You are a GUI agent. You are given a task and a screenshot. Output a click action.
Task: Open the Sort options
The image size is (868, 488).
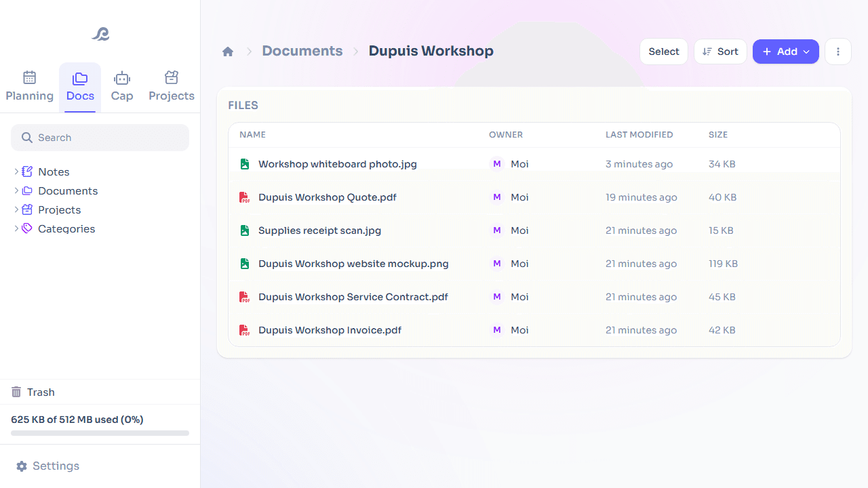720,52
